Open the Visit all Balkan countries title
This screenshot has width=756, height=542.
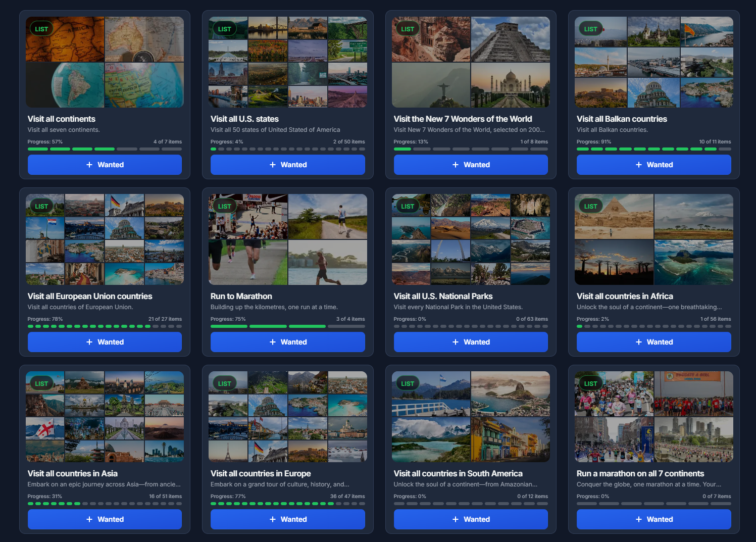(x=622, y=119)
